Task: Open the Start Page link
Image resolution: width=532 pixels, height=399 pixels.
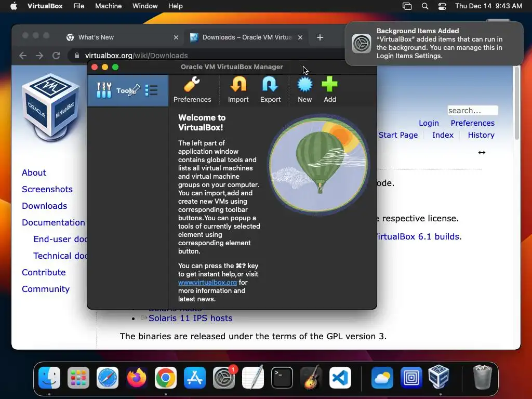Action: pyautogui.click(x=398, y=135)
